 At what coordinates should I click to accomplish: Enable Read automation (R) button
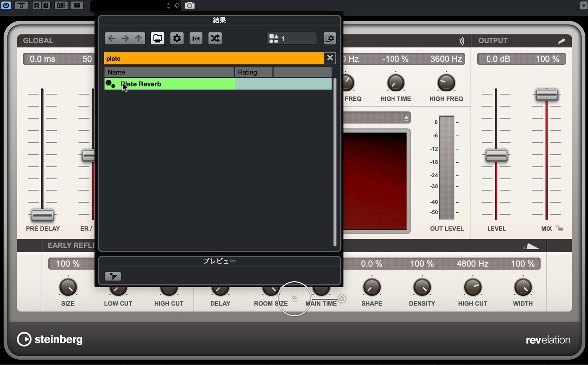pyautogui.click(x=37, y=5)
